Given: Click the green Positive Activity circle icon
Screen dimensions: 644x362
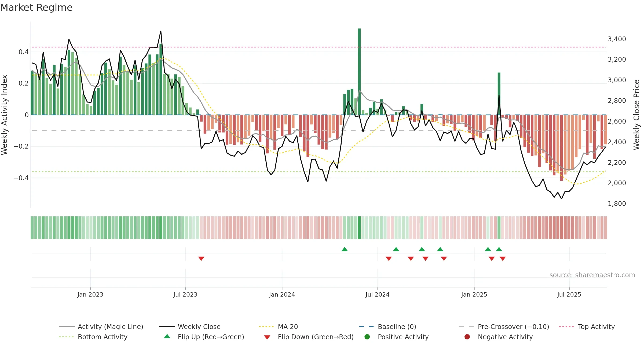Looking at the screenshot, I should click(367, 337).
